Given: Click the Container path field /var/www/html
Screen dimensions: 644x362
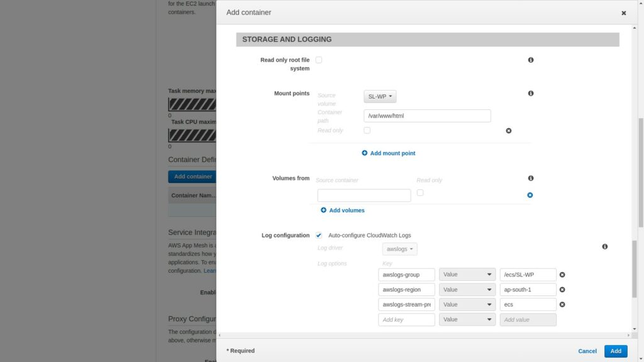Looking at the screenshot, I should (x=427, y=116).
